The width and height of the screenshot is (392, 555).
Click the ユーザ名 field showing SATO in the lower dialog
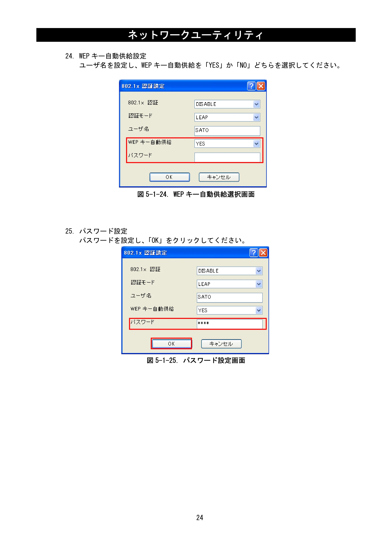tap(230, 298)
